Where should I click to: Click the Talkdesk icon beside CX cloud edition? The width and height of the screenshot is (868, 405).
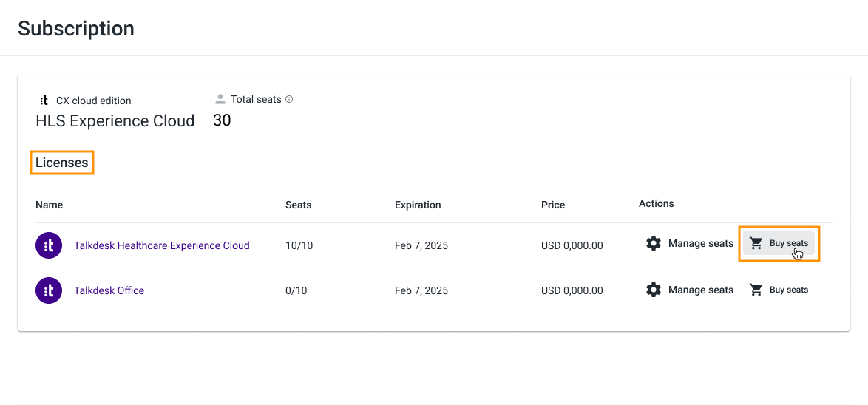(x=44, y=101)
